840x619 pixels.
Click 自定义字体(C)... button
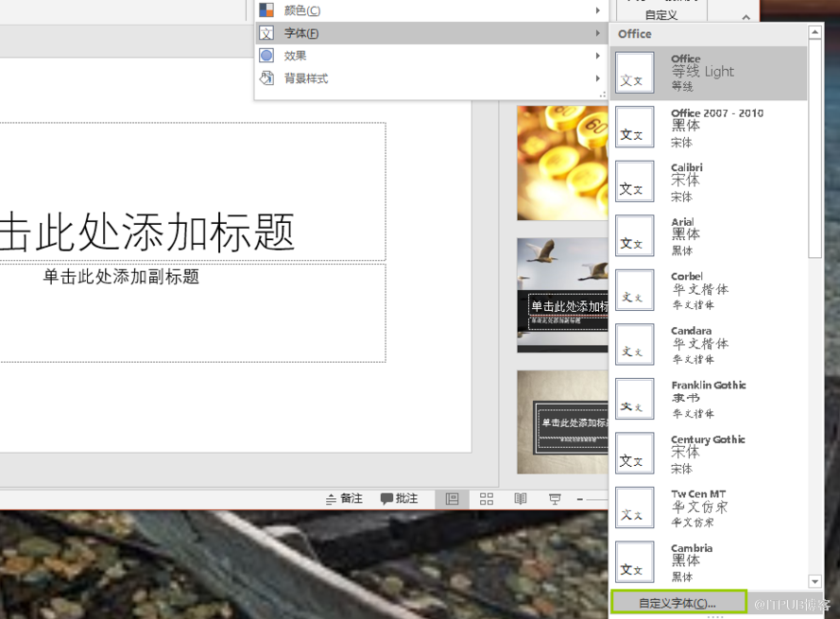(x=678, y=602)
